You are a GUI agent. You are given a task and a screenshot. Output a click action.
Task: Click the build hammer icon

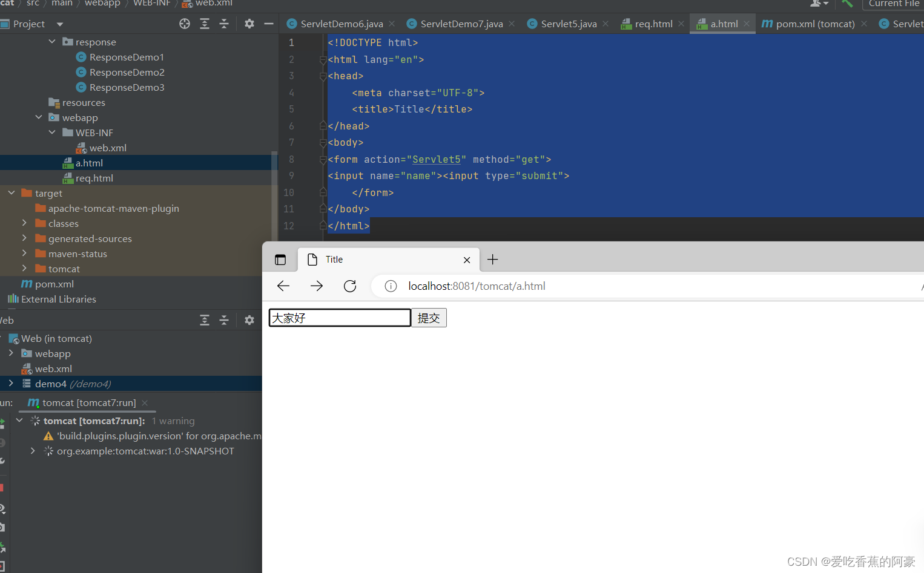coord(847,4)
